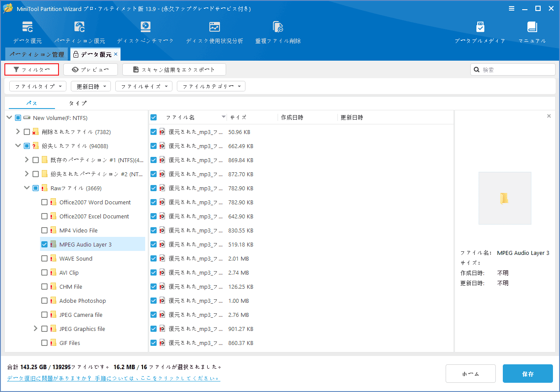Check the deleted files (削除されたファイル) checkbox
Screen dimensions: 560x392
27,132
